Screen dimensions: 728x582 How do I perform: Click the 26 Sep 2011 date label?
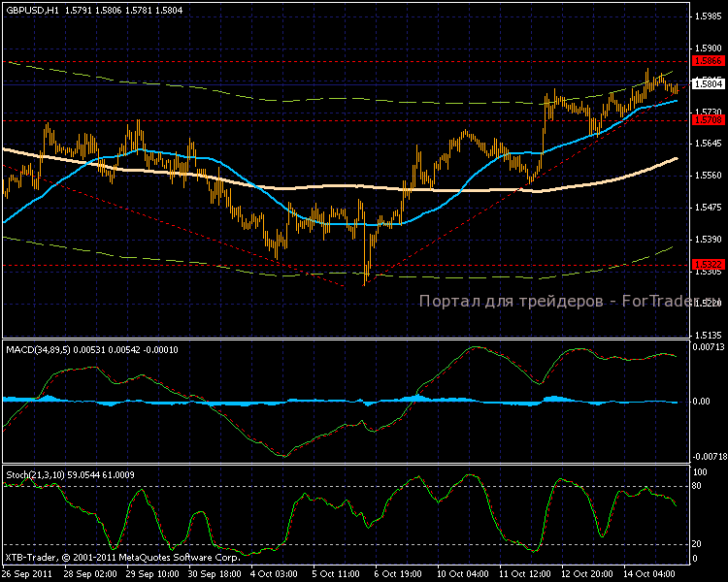(x=26, y=574)
